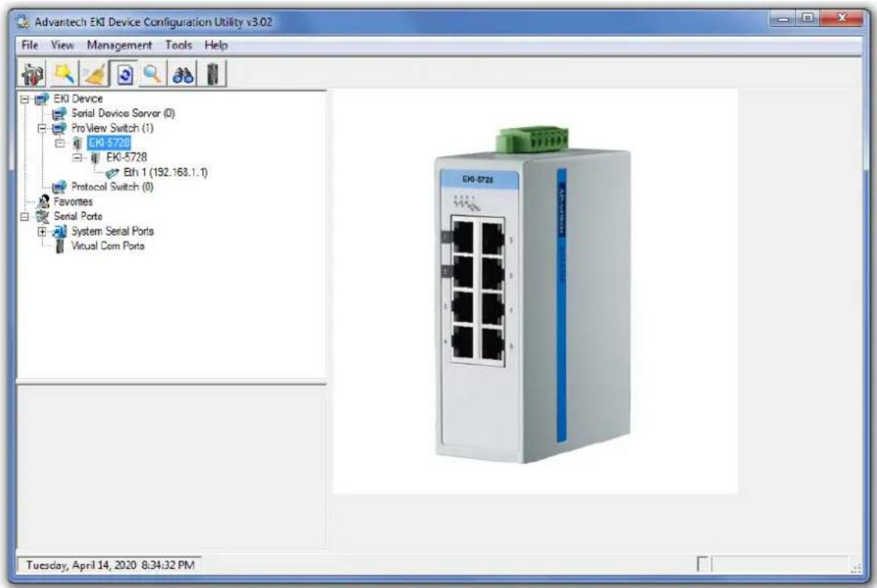
Task: Open the Management menu
Action: [x=119, y=45]
